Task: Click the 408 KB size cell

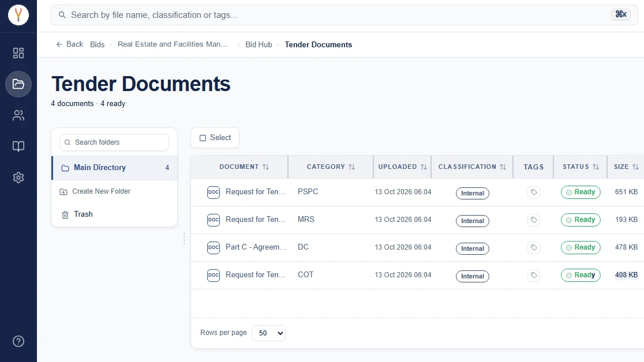Action: 626,275
